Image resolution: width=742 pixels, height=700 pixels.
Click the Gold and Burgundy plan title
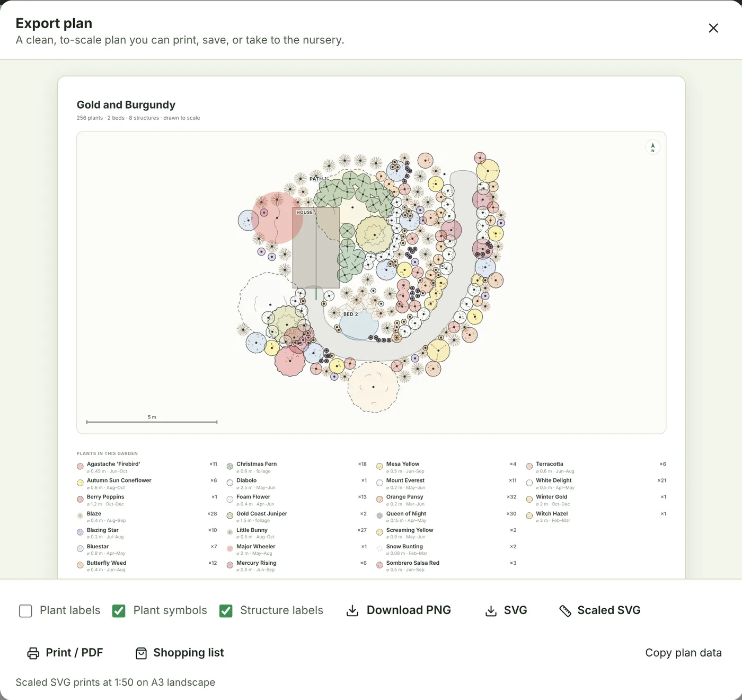coord(126,105)
